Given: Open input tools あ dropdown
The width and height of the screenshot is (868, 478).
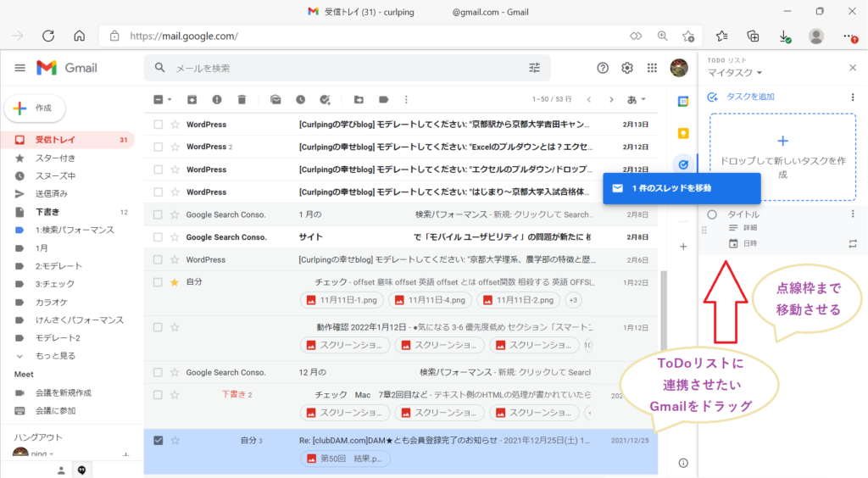Looking at the screenshot, I should (x=636, y=100).
